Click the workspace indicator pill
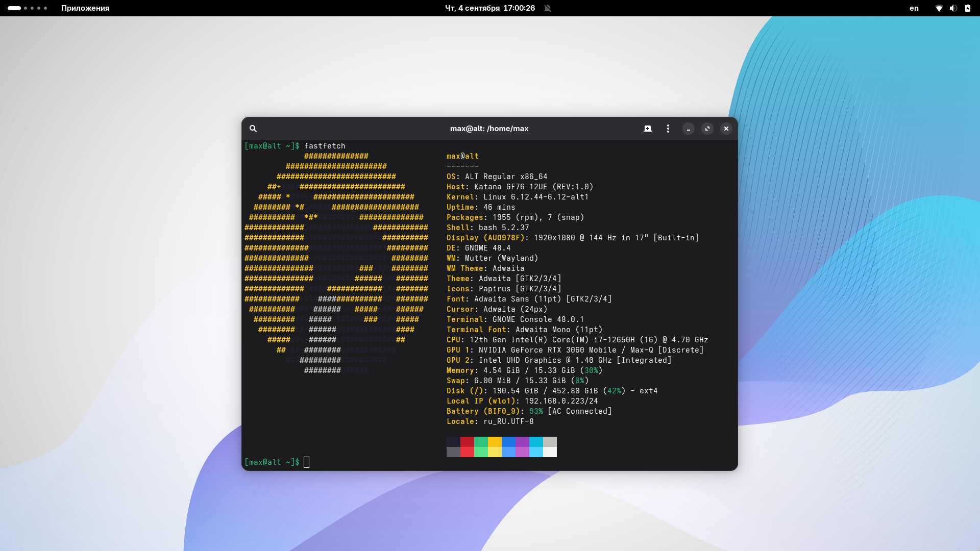980x551 pixels. coord(14,8)
